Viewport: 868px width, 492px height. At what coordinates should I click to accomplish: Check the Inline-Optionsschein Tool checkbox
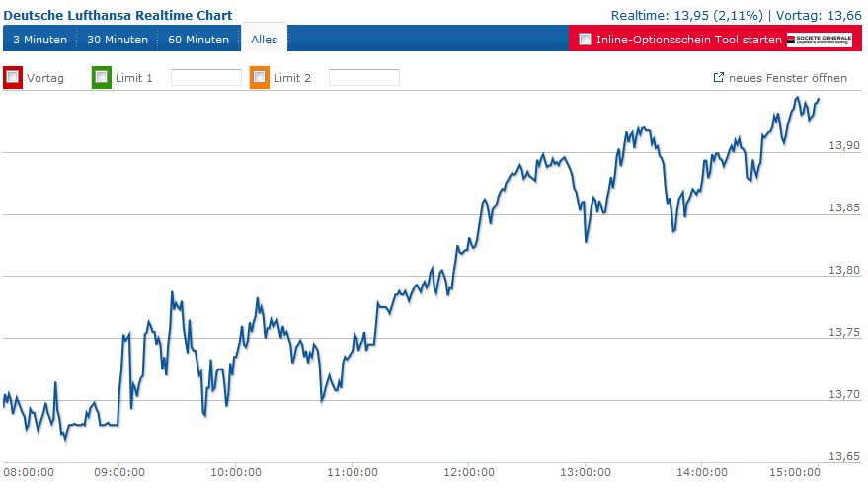pos(585,40)
